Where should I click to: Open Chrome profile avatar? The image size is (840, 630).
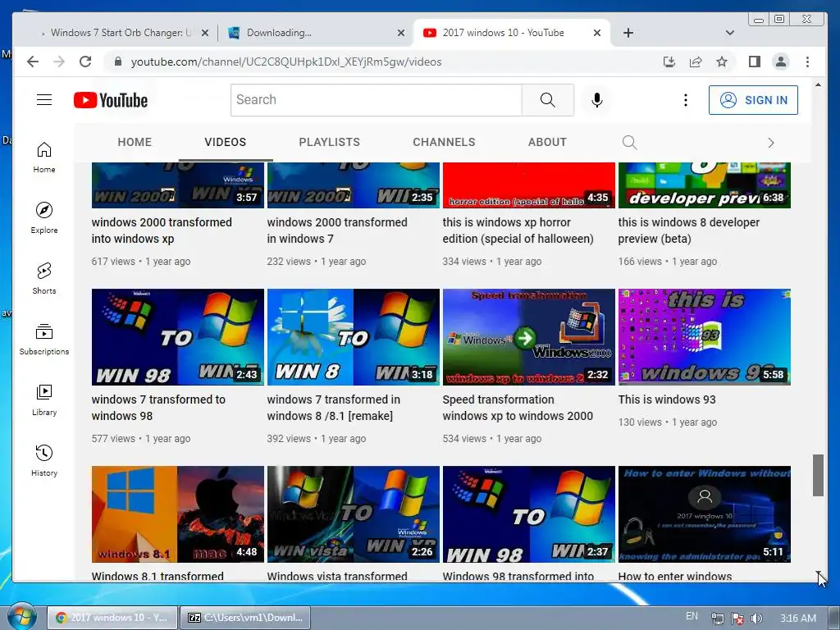[x=781, y=62]
